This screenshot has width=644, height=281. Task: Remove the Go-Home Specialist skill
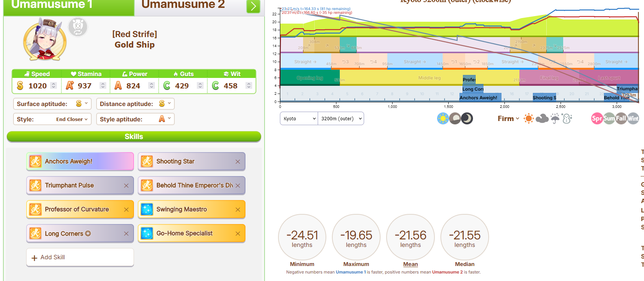coord(238,233)
